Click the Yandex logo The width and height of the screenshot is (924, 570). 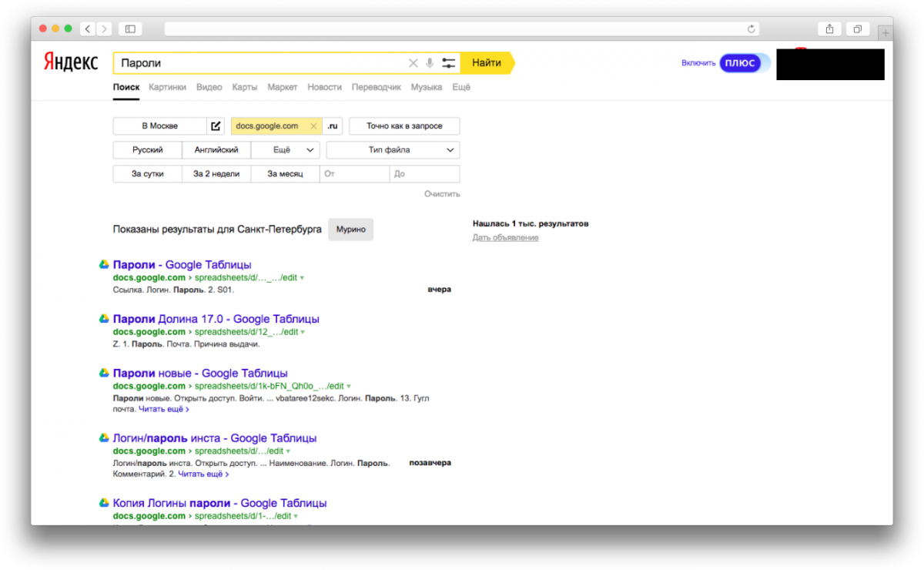click(70, 62)
